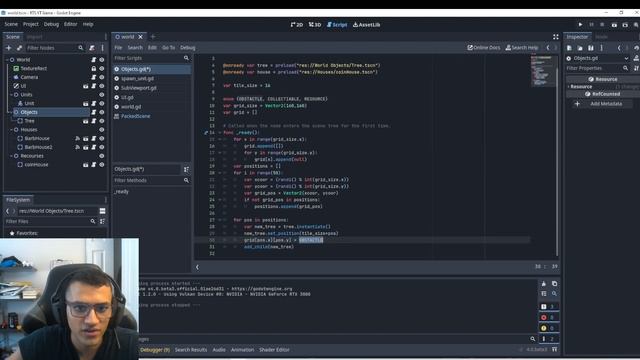Open the Project menu
Image resolution: width=640 pixels, height=360 pixels.
click(31, 24)
